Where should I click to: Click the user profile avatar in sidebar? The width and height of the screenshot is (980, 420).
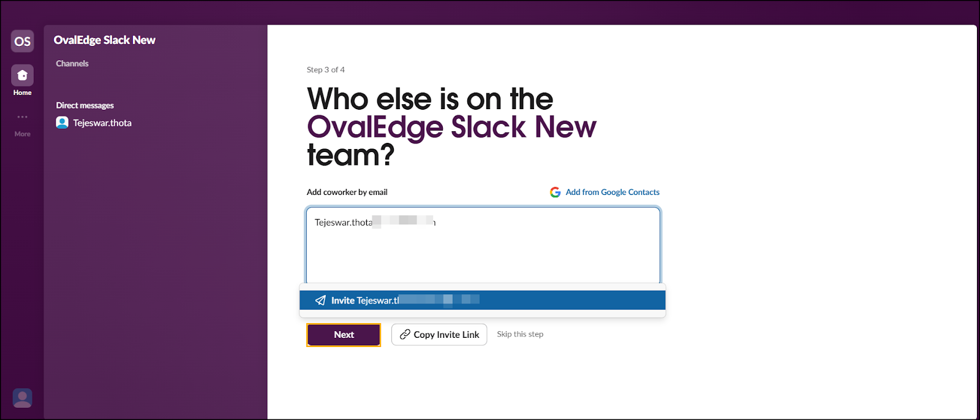[x=22, y=399]
